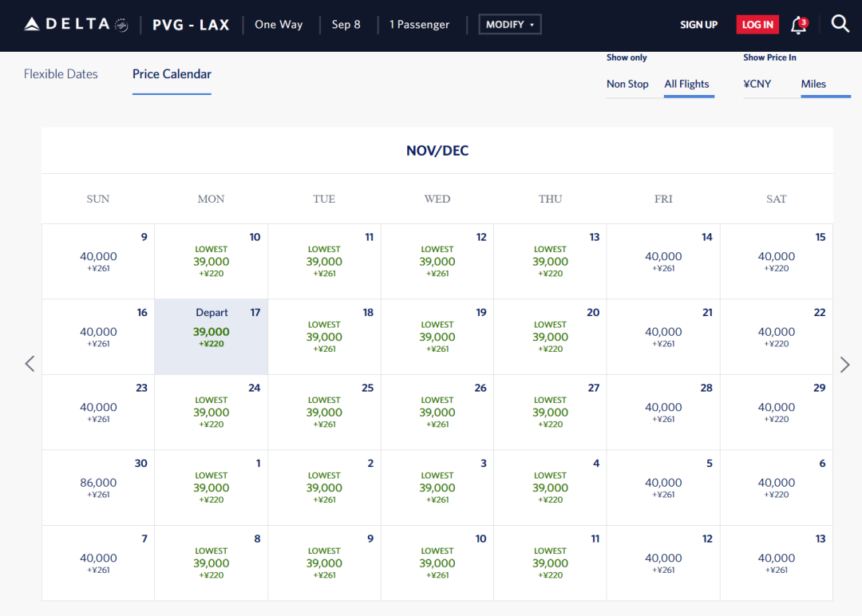
Task: Advance calendar with right arrow
Action: pos(845,364)
